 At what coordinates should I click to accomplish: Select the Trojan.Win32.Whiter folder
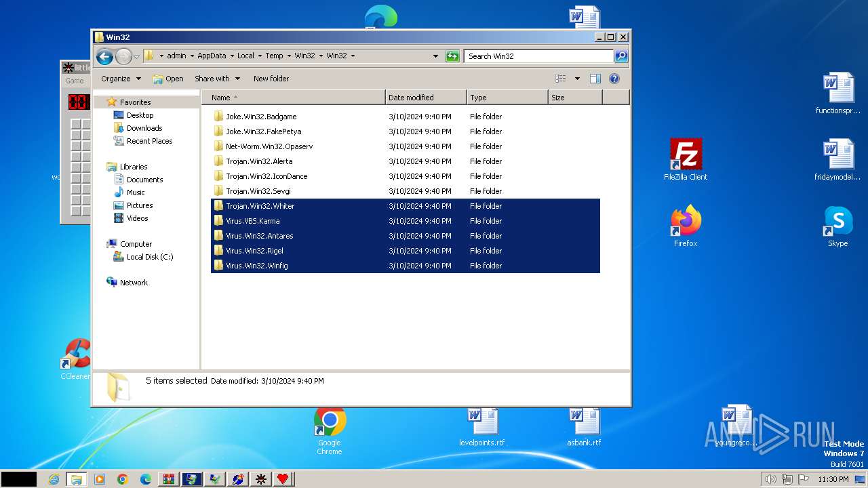point(406,206)
